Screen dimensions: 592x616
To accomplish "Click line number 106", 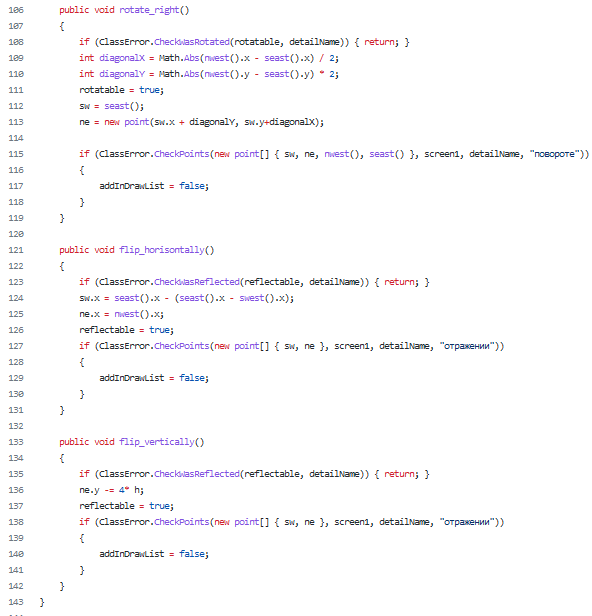I will tap(16, 10).
